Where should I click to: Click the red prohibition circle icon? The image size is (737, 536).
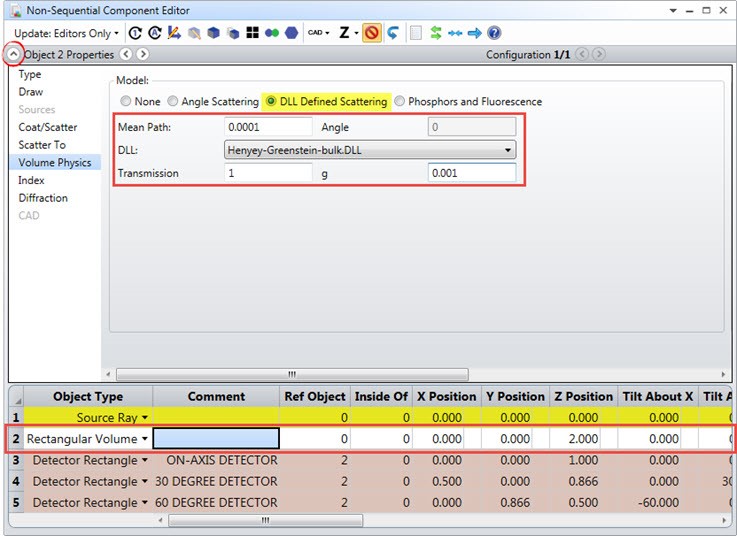[372, 33]
